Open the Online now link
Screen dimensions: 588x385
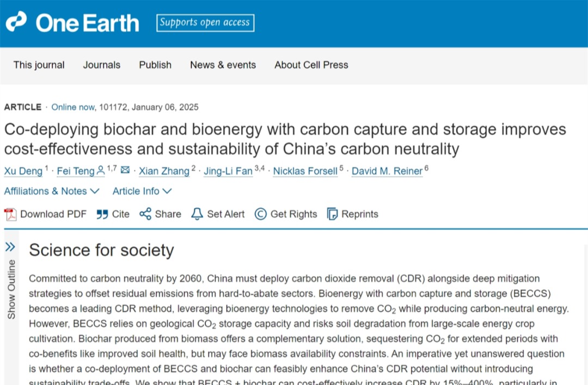point(72,107)
